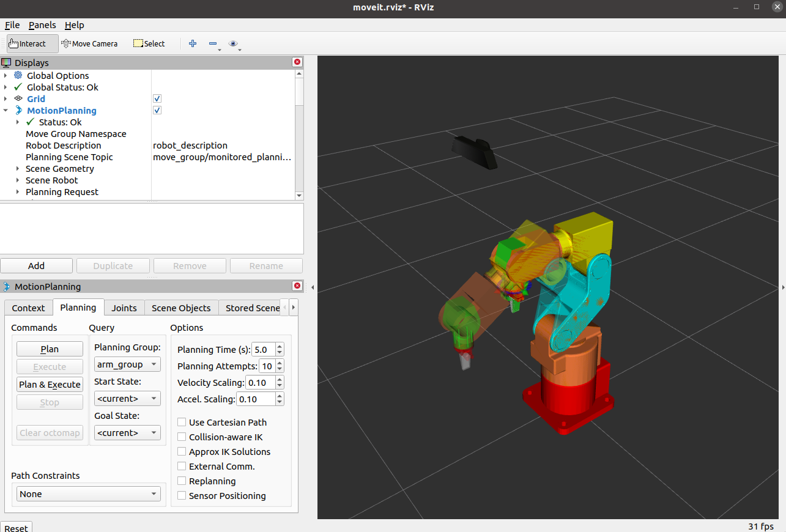
Task: Close the Displays panel
Action: 297,62
